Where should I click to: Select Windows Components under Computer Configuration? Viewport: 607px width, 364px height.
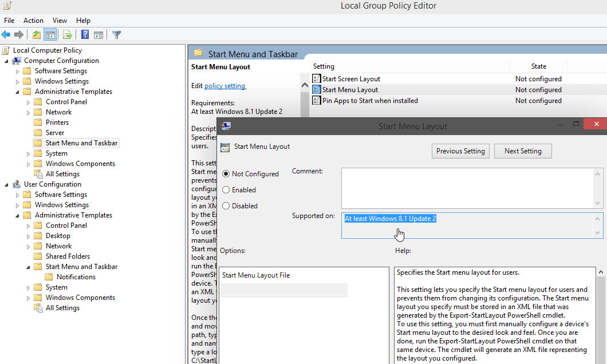80,164
